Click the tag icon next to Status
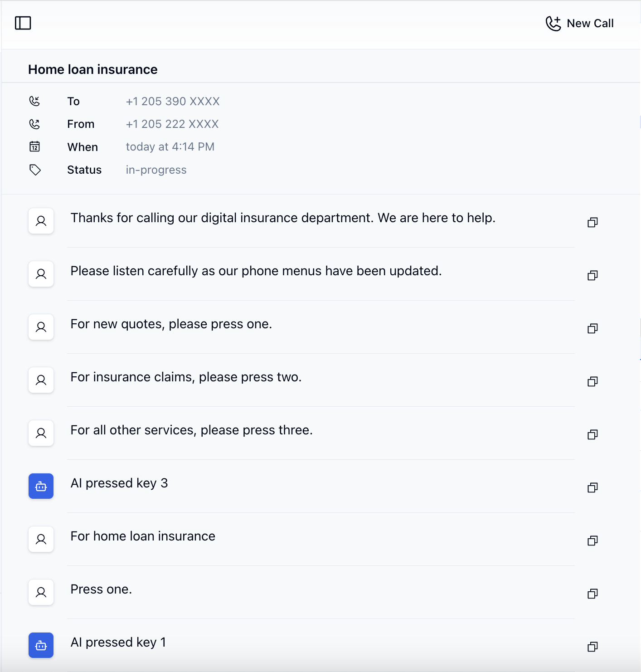 (35, 170)
